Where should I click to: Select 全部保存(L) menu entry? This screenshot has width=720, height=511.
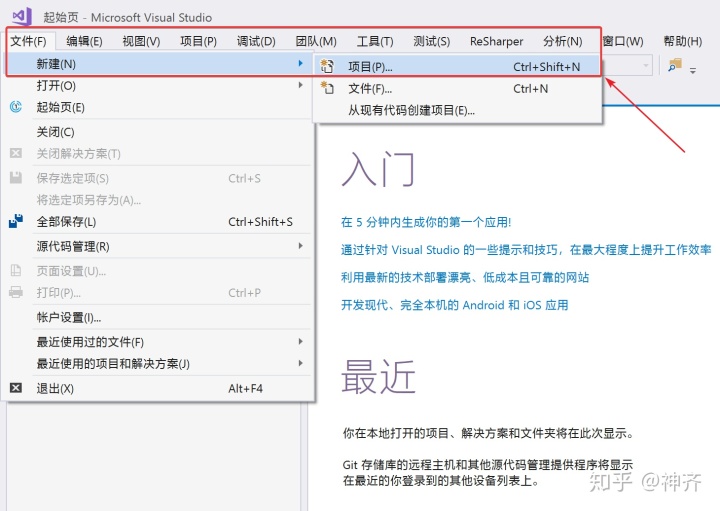pos(158,222)
